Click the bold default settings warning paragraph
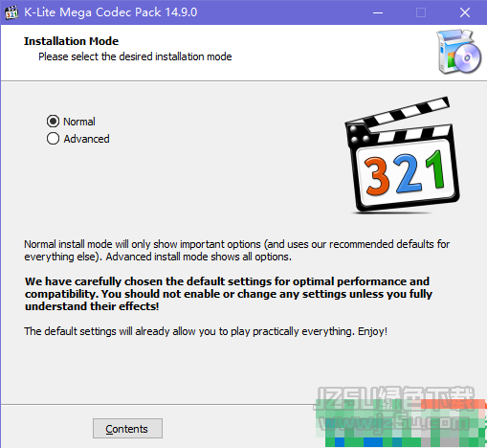This screenshot has width=487, height=448. [229, 294]
